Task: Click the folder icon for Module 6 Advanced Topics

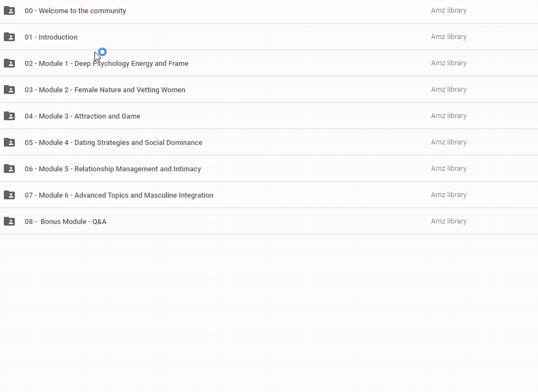Action: pyautogui.click(x=9, y=195)
